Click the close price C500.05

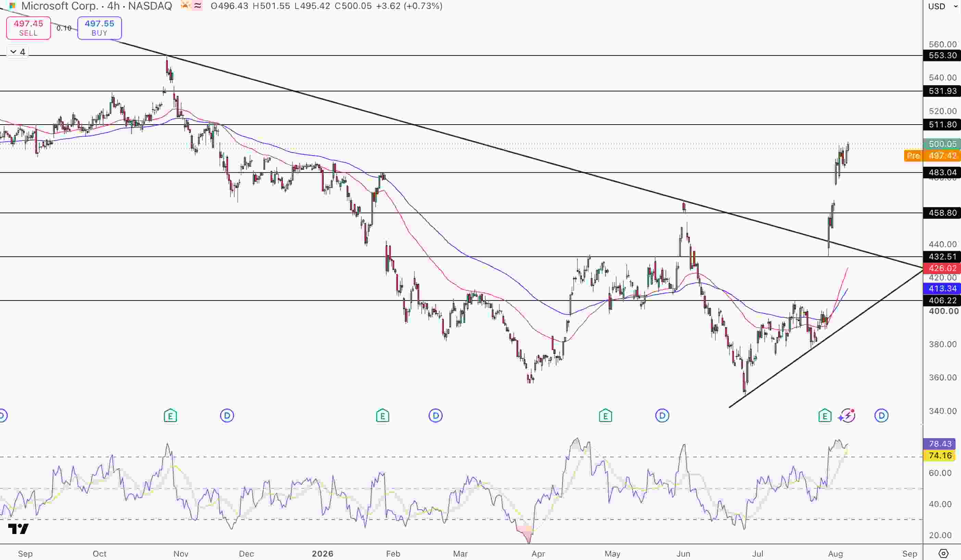(x=353, y=6)
